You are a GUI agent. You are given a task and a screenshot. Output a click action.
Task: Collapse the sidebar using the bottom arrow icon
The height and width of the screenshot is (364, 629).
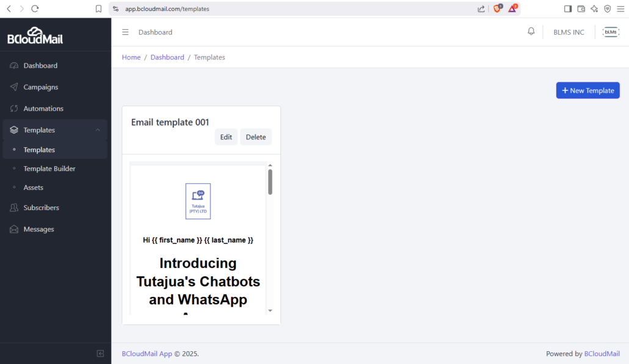(100, 354)
